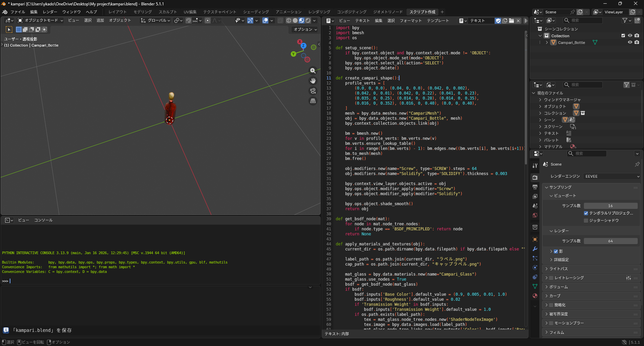This screenshot has width=644, height=346.
Task: Open ray tracing preset sliders icon
Action: tap(629, 278)
